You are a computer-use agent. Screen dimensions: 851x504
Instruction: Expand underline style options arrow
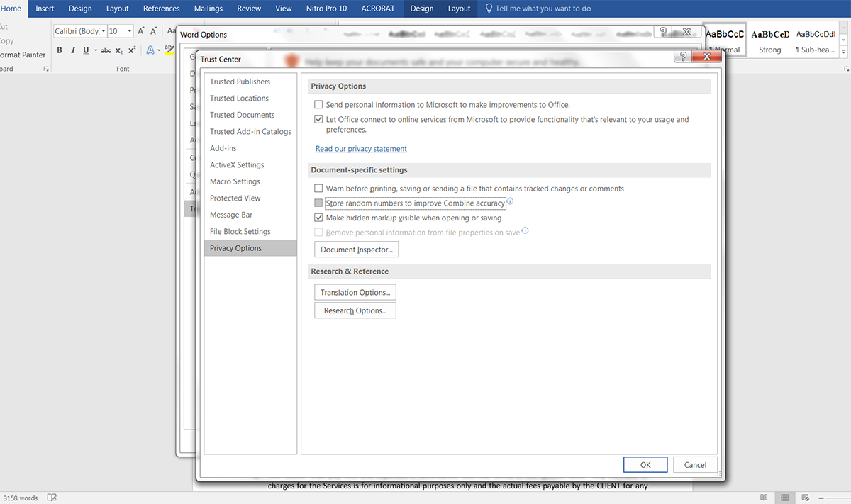pos(95,50)
